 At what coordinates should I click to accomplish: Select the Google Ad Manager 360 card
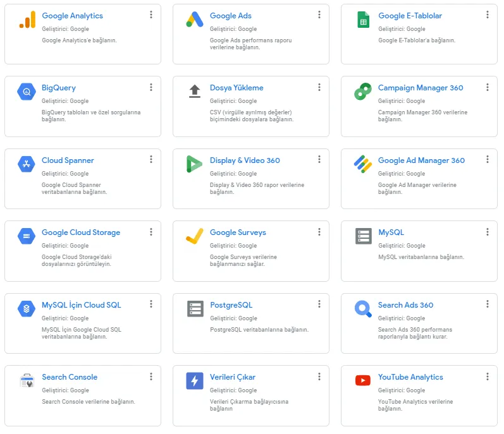[419, 179]
